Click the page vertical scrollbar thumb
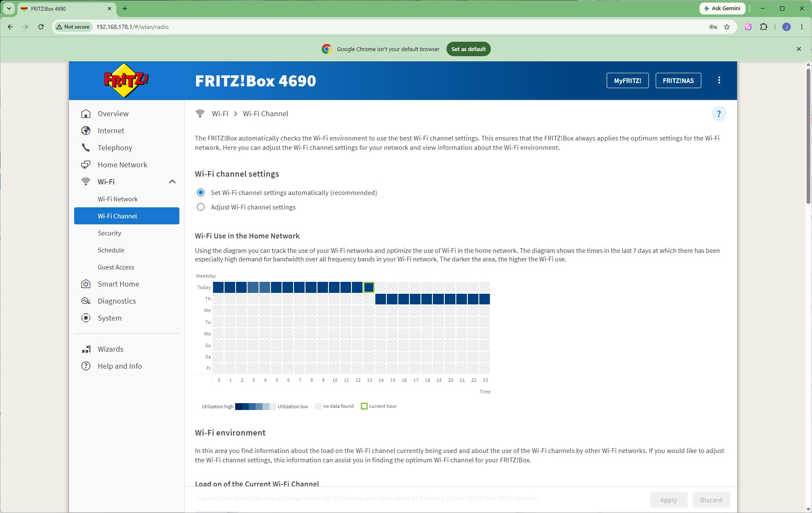 tap(808, 136)
